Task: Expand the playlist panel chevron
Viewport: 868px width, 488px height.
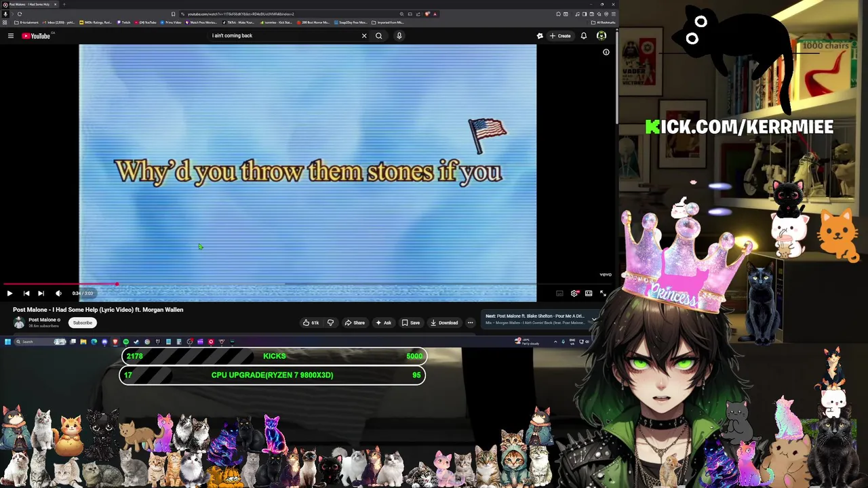Action: click(x=594, y=319)
